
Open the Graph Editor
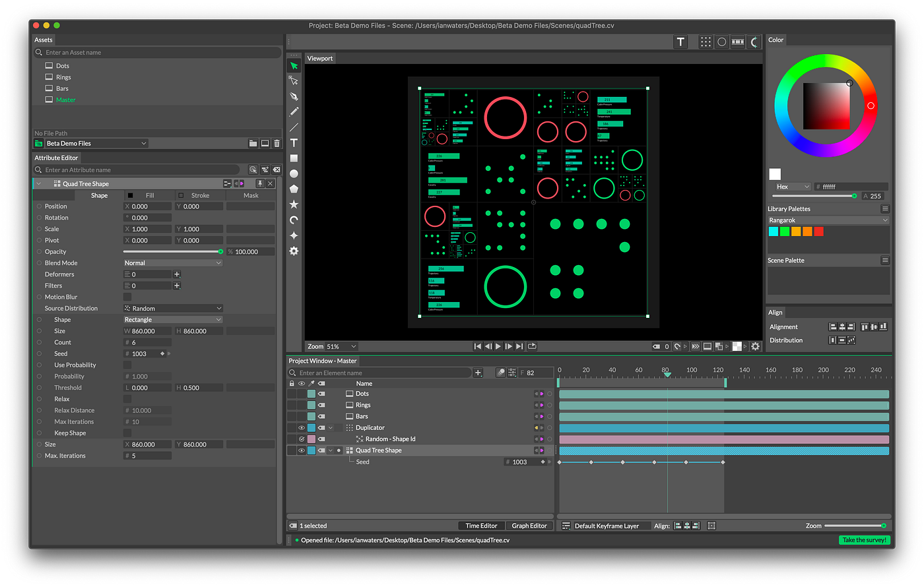pos(529,526)
